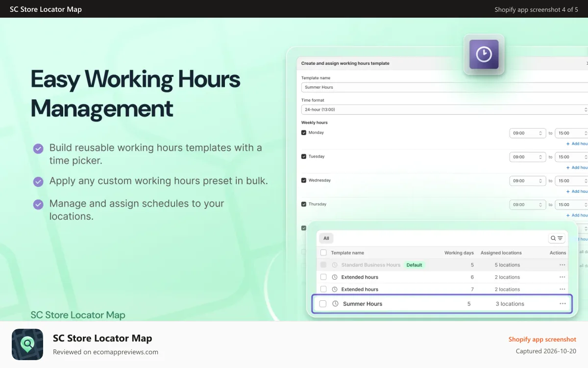588x368 pixels.
Task: Open Thursday end time 15:00 picker
Action: point(571,205)
